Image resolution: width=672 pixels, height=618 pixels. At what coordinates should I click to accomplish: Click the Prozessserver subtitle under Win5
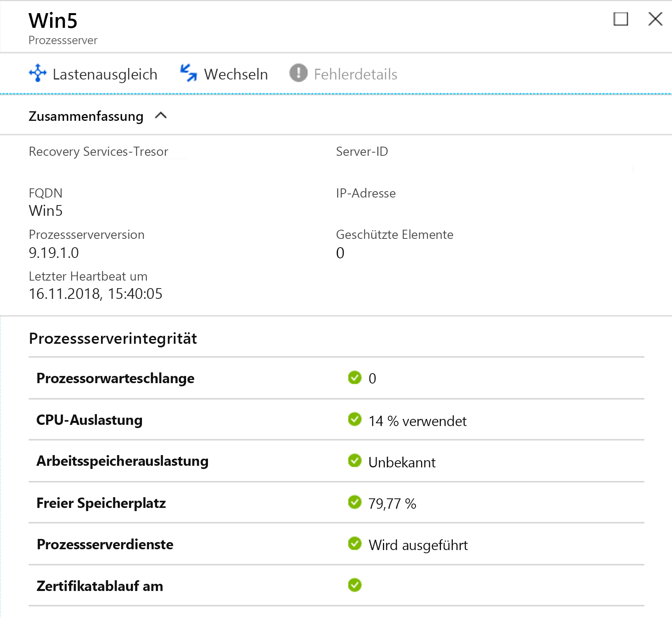63,41
